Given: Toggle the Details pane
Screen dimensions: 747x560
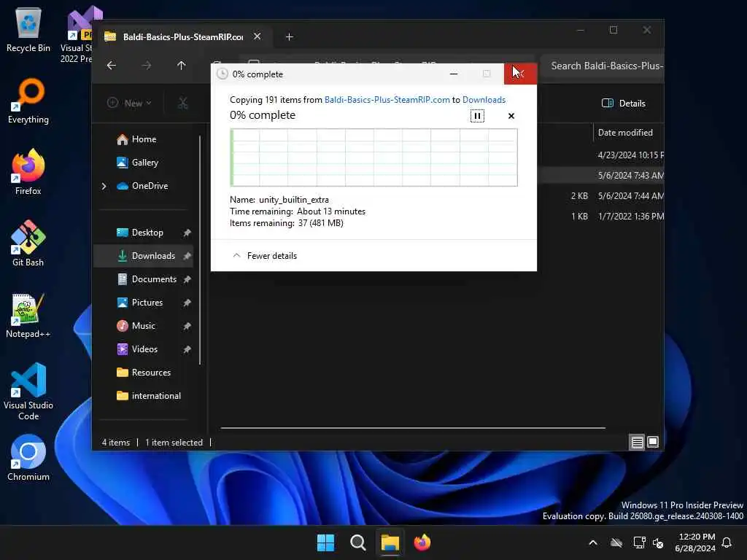Looking at the screenshot, I should pos(624,104).
